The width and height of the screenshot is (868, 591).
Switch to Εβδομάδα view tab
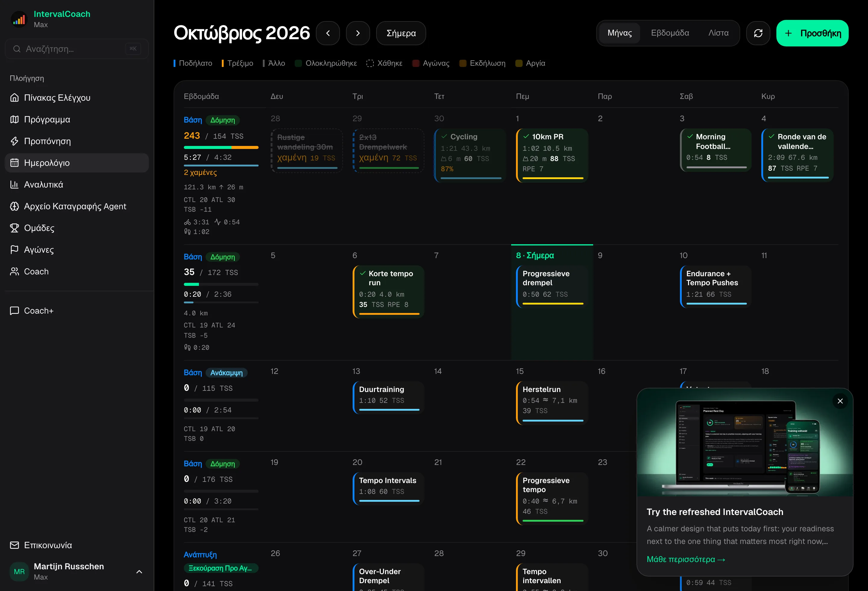[670, 33]
